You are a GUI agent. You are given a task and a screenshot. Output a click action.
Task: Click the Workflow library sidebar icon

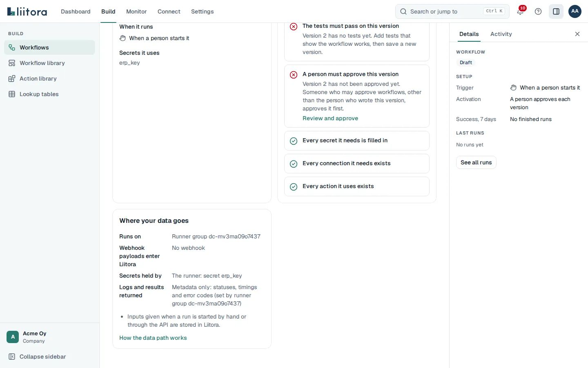point(12,63)
